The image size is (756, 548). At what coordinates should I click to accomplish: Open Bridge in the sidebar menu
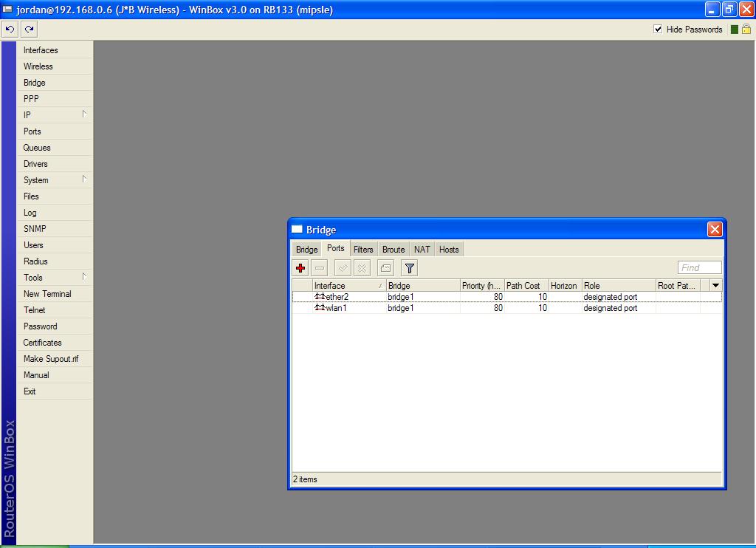coord(54,83)
